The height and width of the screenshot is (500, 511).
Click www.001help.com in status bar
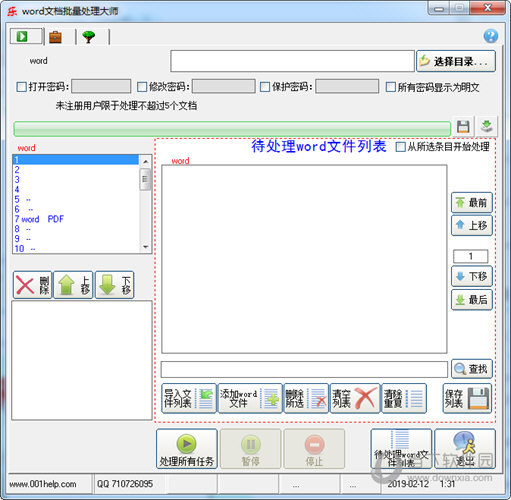(43, 484)
